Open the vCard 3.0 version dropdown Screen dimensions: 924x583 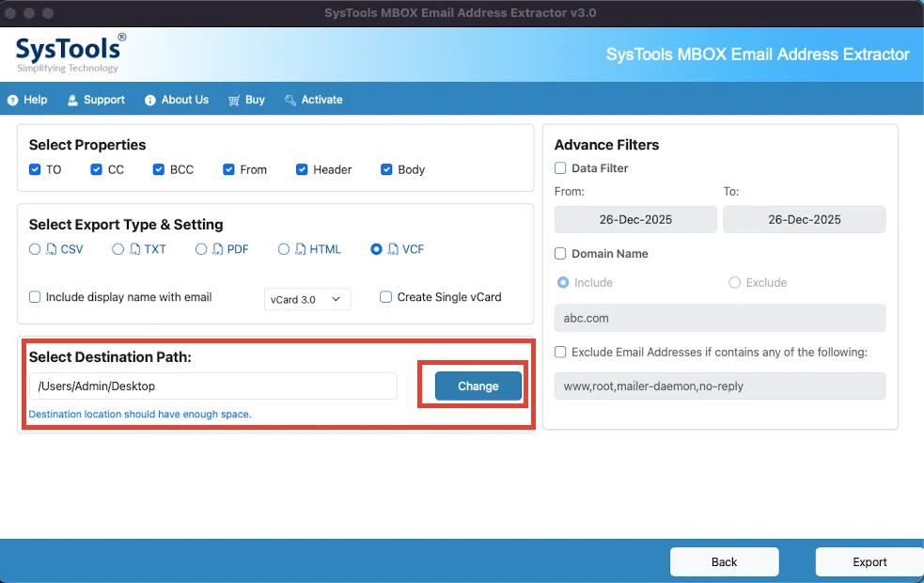click(x=307, y=299)
